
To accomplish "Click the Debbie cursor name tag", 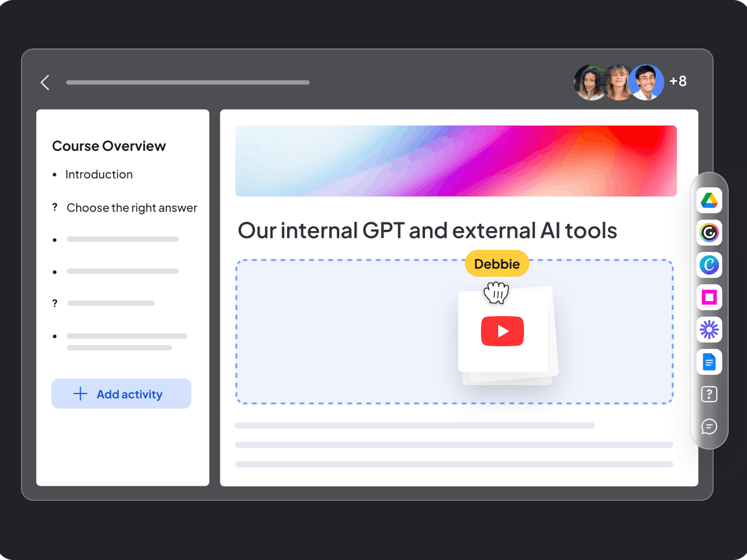I will pos(497,264).
